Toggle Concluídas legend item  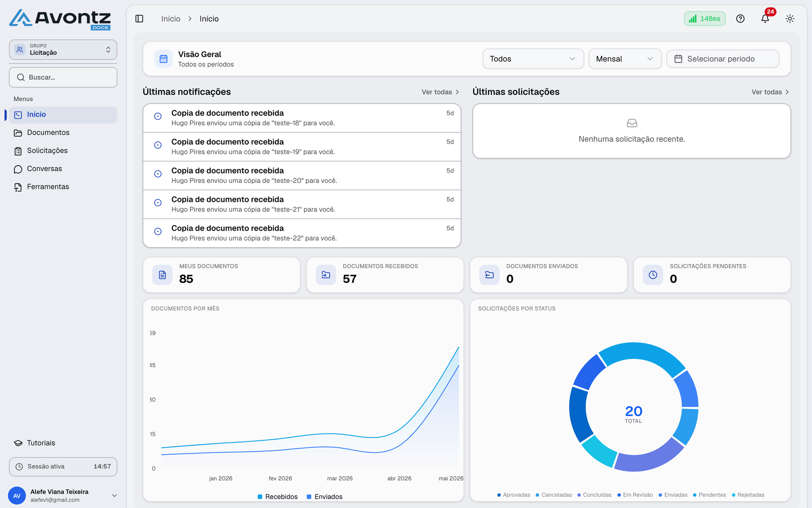click(x=594, y=495)
